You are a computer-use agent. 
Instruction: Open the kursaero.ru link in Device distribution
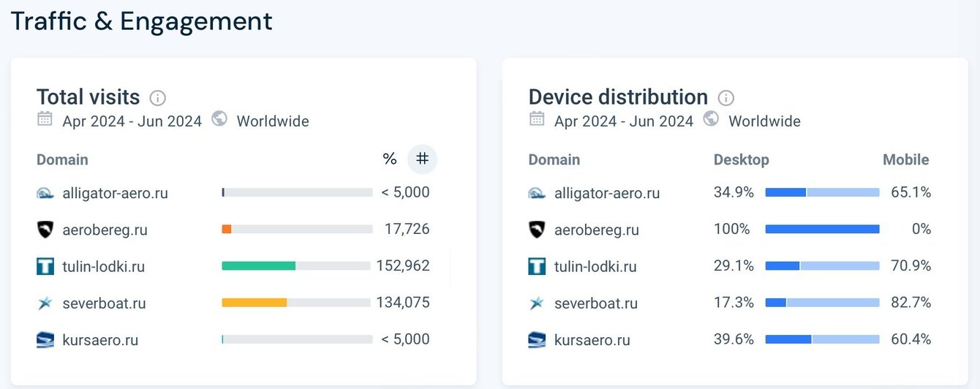(592, 340)
